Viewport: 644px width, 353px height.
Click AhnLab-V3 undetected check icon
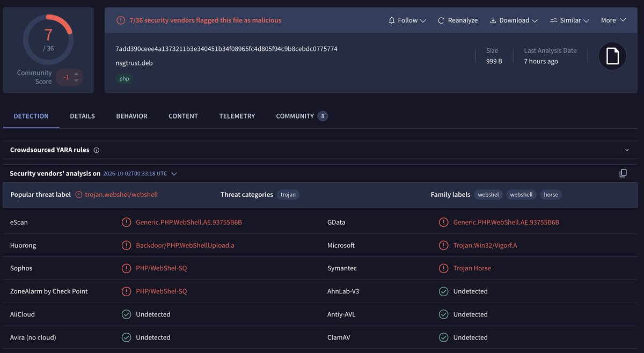pos(444,291)
